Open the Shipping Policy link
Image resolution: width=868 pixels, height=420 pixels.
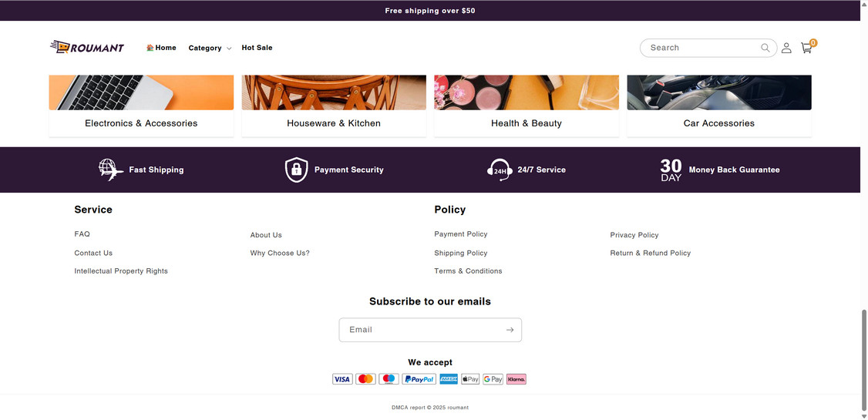(460, 253)
